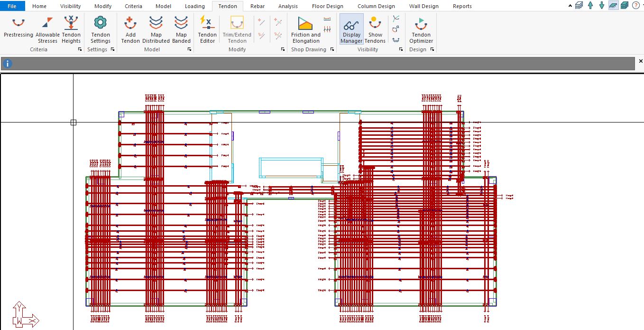Viewport: 644px width, 330px height.
Task: Click the lower-right small Modify group icon
Action: tap(278, 36)
